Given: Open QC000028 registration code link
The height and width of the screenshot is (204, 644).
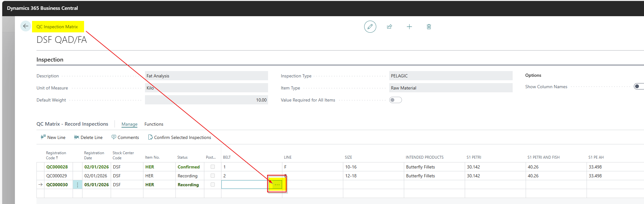Looking at the screenshot, I should point(57,167).
